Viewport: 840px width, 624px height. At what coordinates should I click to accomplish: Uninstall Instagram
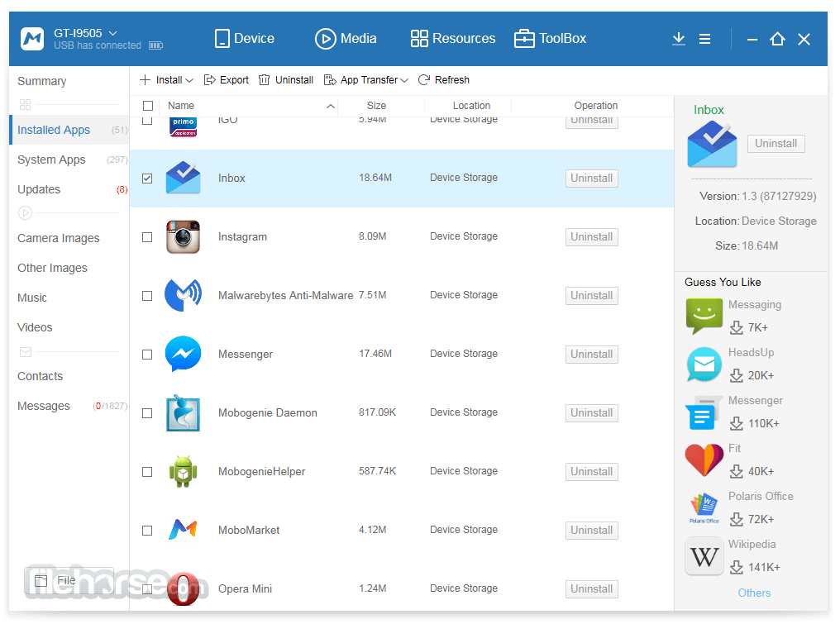[x=591, y=237]
